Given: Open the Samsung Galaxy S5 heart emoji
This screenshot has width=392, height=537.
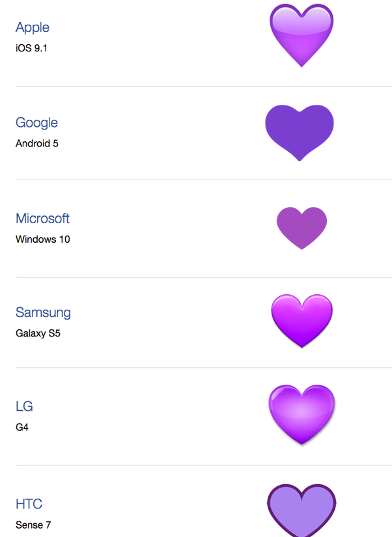Looking at the screenshot, I should (302, 321).
